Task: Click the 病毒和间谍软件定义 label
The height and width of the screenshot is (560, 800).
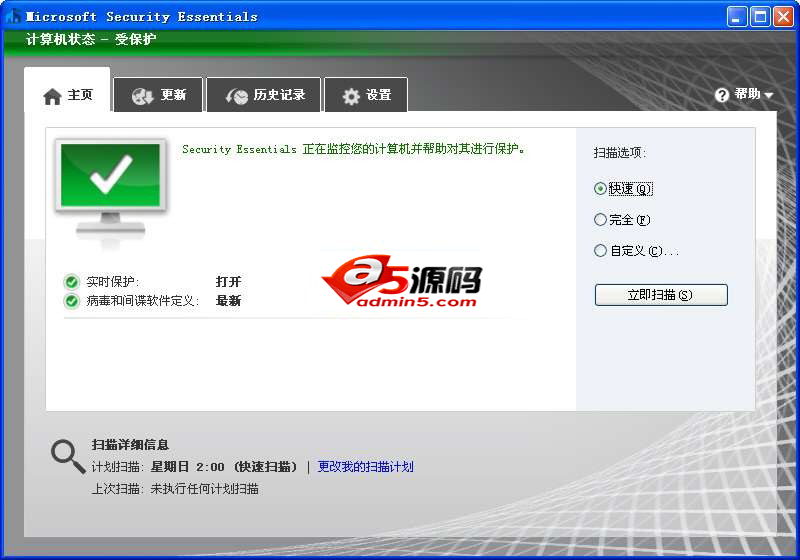Action: 142,301
